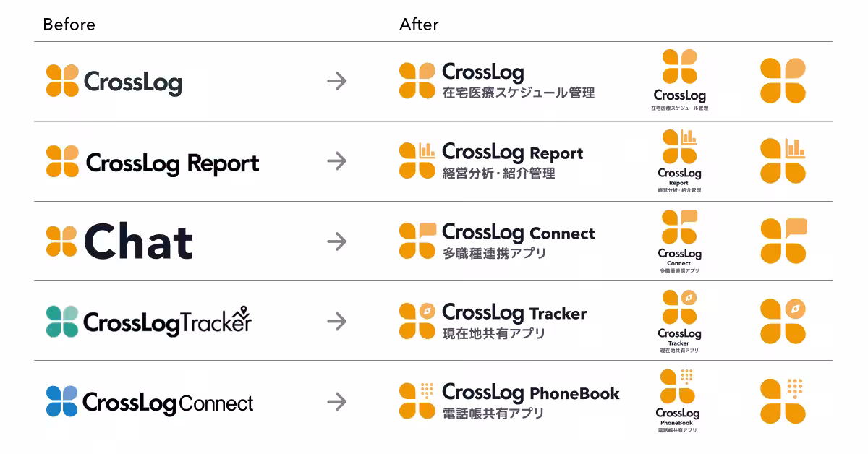Click the green CrossLog Tracker clover logo
868x454 pixels.
62,322
